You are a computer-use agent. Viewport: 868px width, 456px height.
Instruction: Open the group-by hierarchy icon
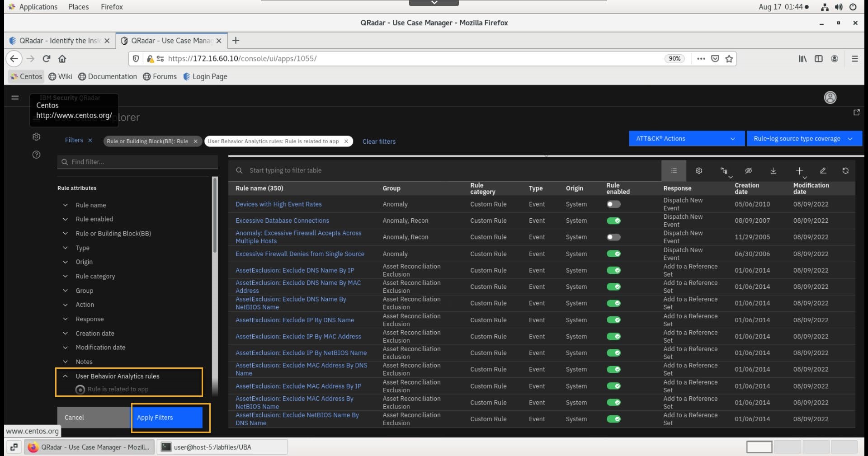pyautogui.click(x=724, y=171)
